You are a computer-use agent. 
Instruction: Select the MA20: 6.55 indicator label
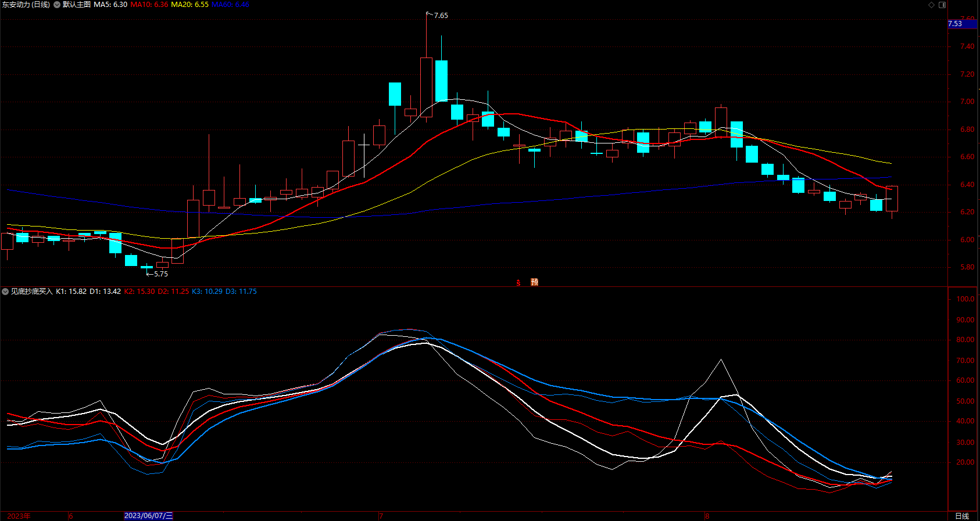pos(189,5)
